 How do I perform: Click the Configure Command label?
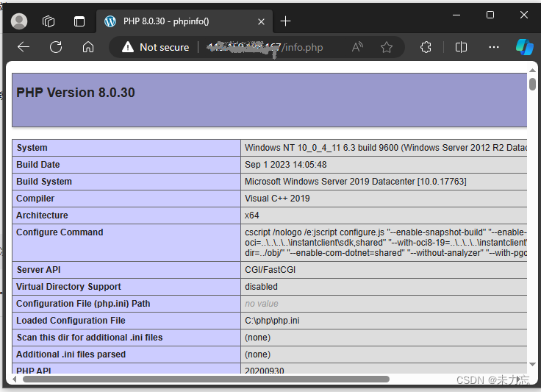pyautogui.click(x=60, y=232)
